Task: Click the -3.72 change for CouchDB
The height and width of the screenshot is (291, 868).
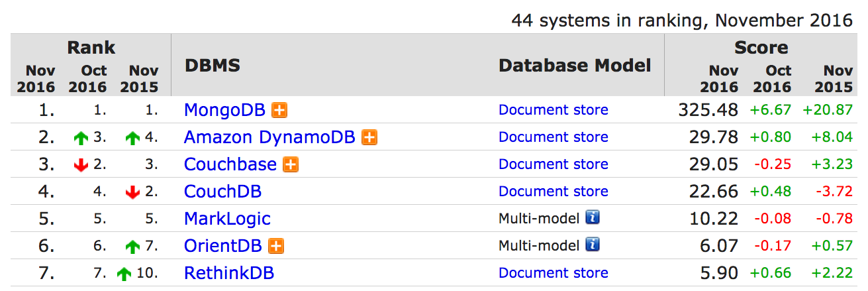Action: click(x=834, y=192)
